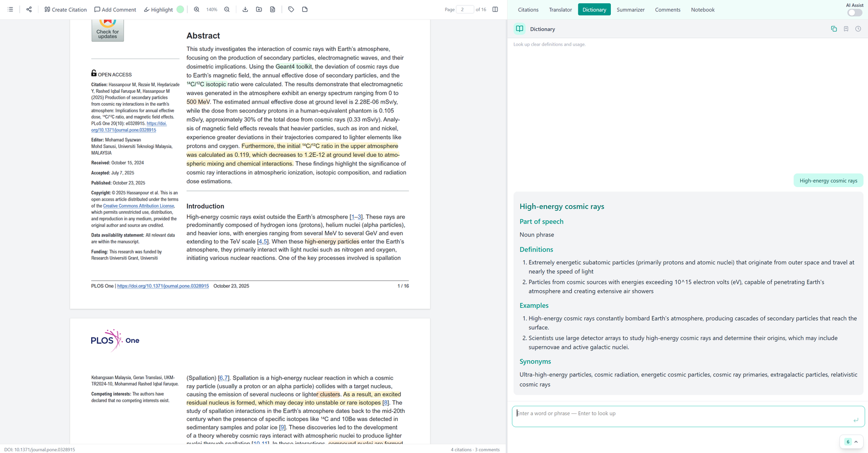Open the table of contents list icon
The width and height of the screenshot is (868, 453).
click(10, 9)
